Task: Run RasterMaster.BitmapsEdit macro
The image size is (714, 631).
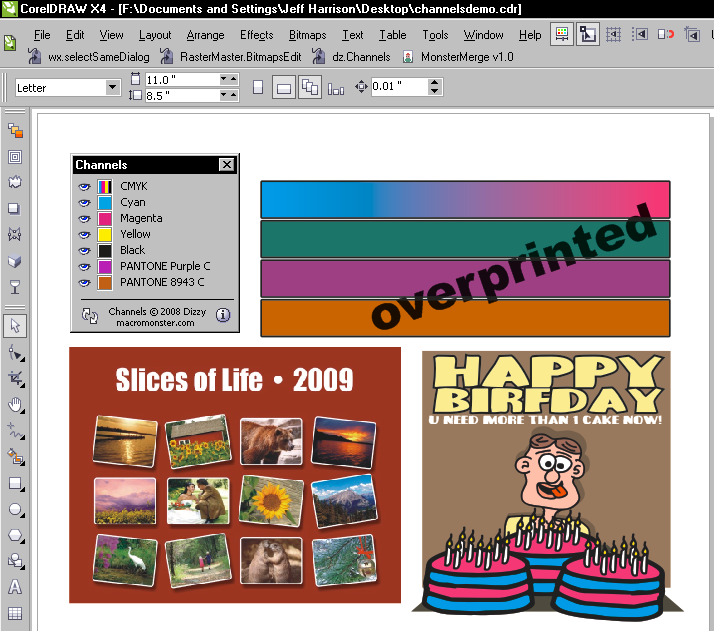Action: [x=230, y=57]
